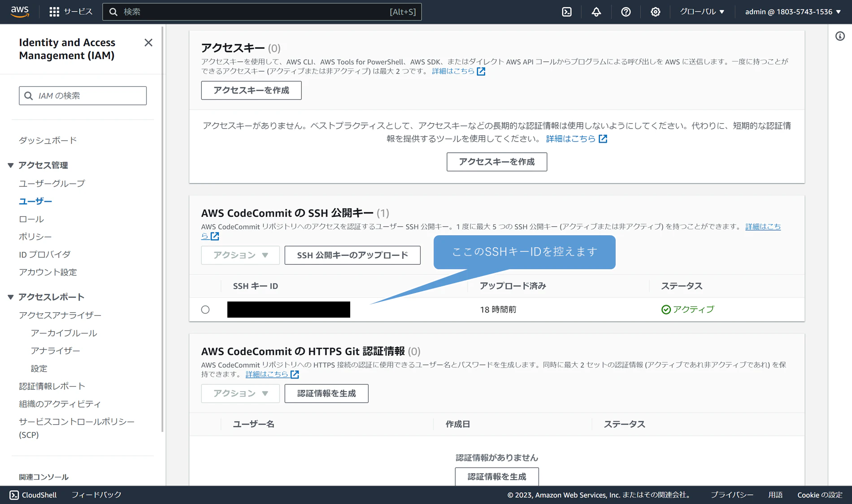852x504 pixels.
Task: Collapse the アクセス管理 section
Action: point(11,165)
